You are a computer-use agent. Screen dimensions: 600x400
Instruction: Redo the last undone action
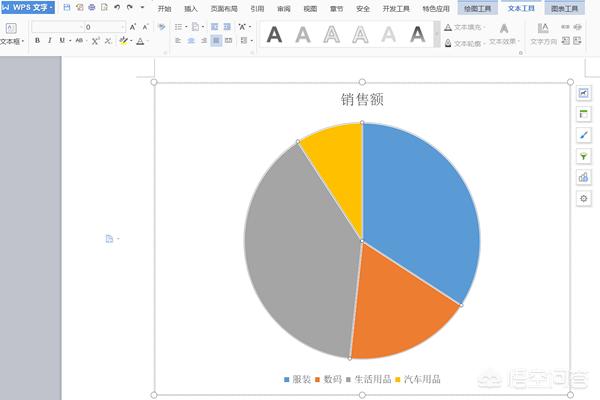tap(130, 7)
